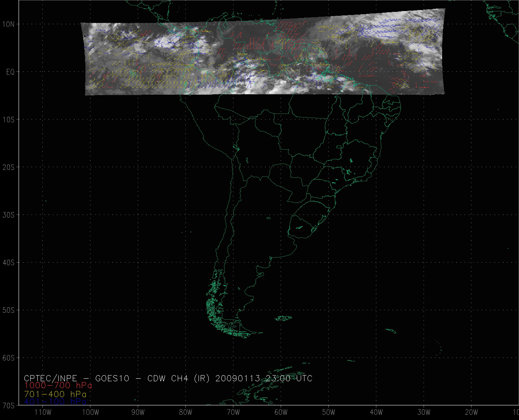Click the 60S latitude label
This screenshot has width=519, height=420.
pos(9,358)
